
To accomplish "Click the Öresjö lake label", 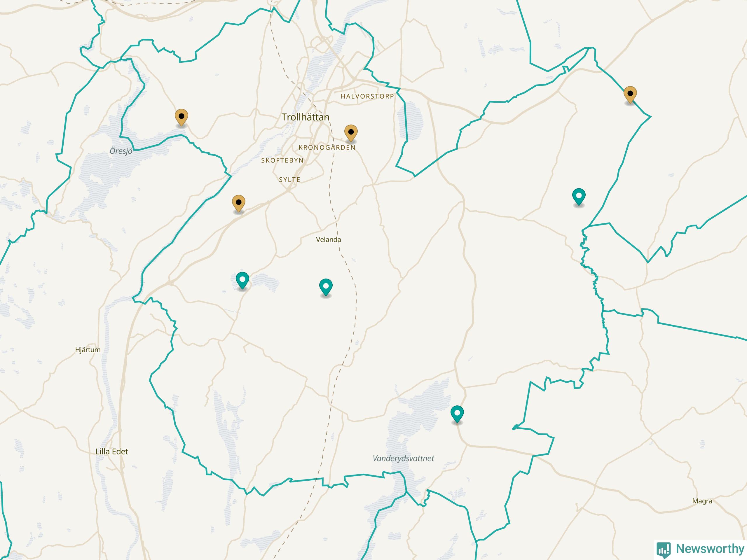I will (121, 151).
